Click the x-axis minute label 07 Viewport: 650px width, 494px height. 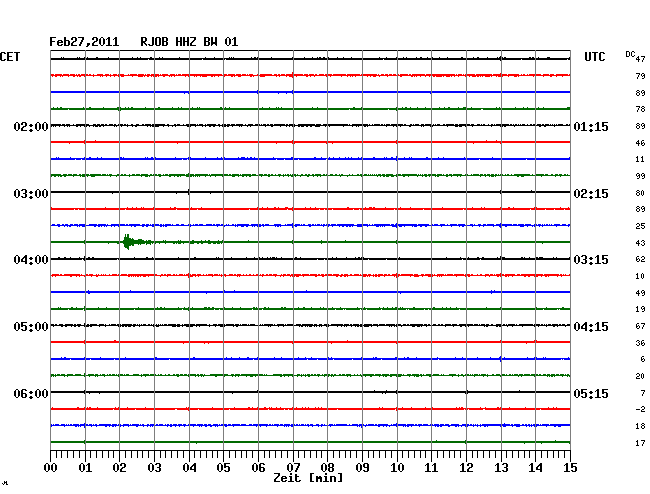[293, 468]
